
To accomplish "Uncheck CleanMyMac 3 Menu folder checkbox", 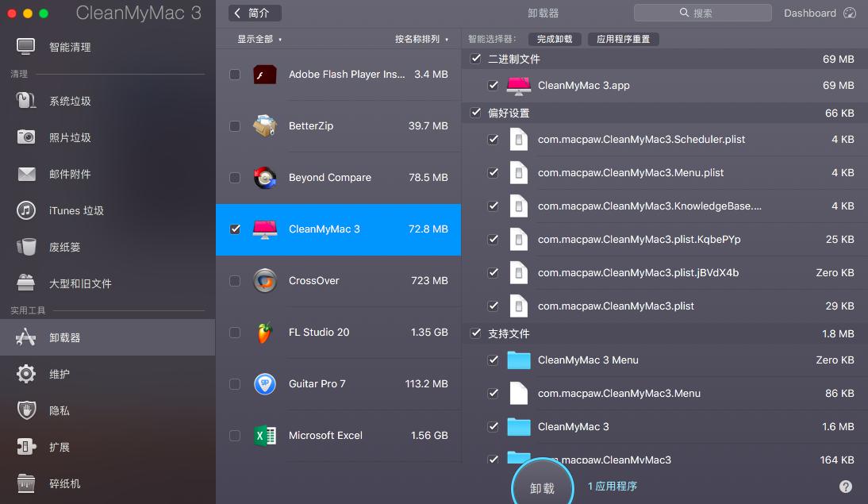I will 493,360.
